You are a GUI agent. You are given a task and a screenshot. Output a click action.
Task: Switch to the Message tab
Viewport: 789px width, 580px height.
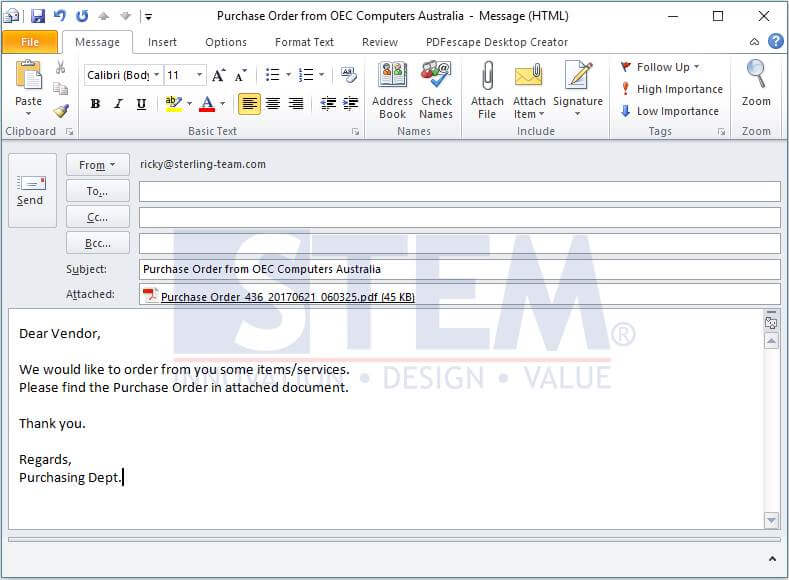click(x=97, y=42)
